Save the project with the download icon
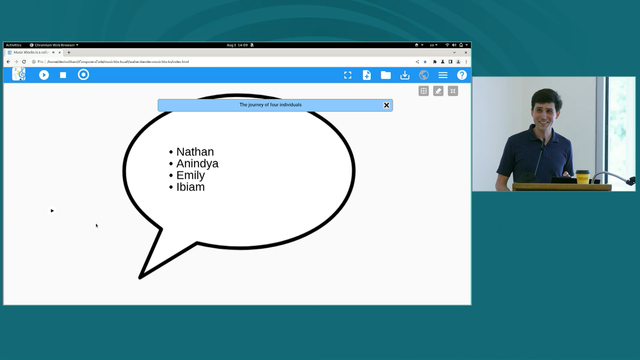The width and height of the screenshot is (640, 360). pyautogui.click(x=404, y=75)
